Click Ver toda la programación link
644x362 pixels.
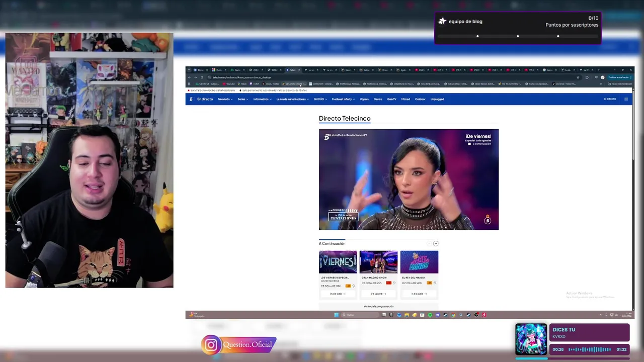pyautogui.click(x=378, y=306)
